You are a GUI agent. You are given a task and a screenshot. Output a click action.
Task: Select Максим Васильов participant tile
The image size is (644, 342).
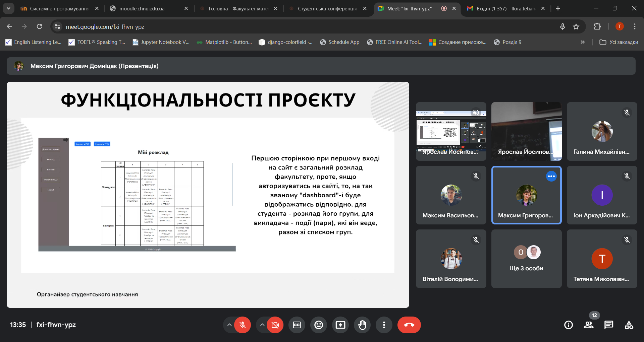pyautogui.click(x=451, y=195)
